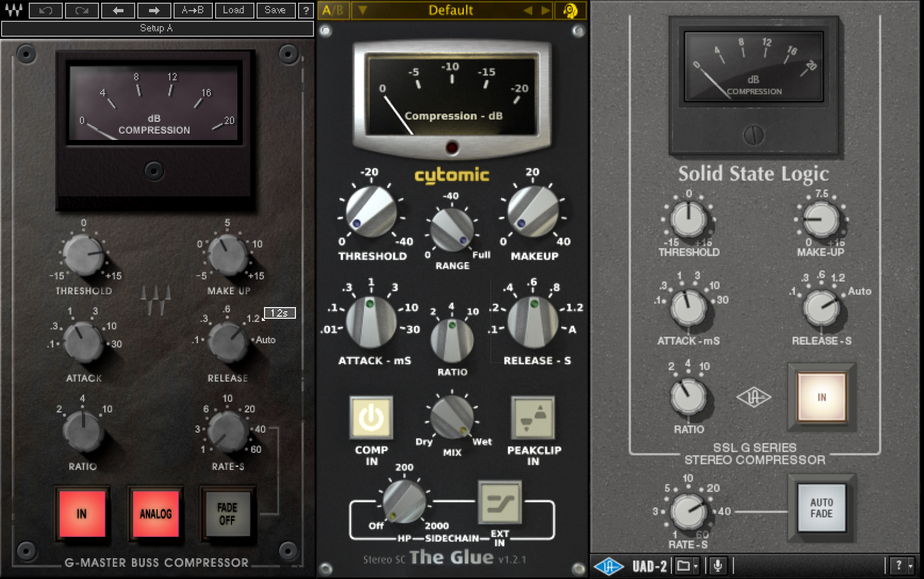
Task: Click the Setup A preset name field
Action: point(157,28)
